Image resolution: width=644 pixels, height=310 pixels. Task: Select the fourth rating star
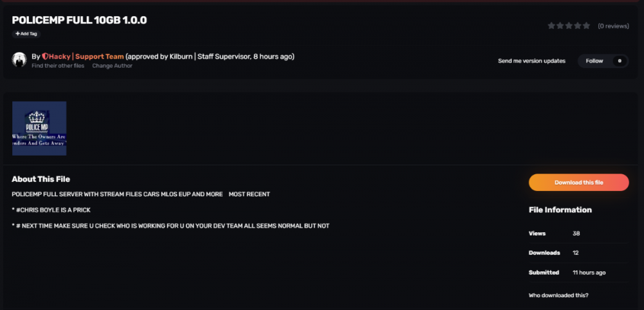(578, 26)
